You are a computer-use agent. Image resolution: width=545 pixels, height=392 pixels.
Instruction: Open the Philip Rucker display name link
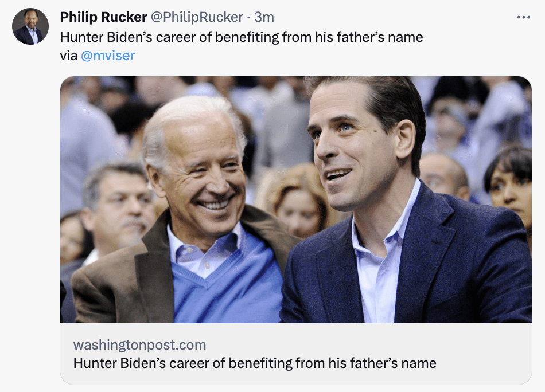click(103, 18)
